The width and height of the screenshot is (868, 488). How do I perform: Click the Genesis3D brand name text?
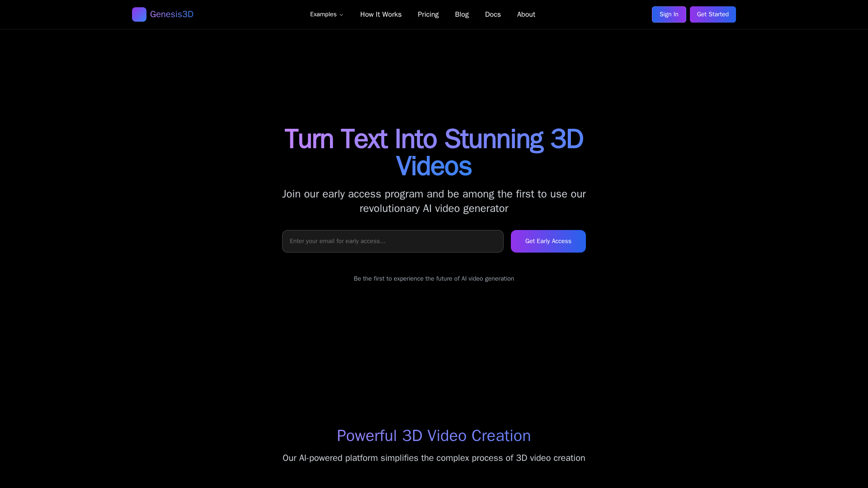(171, 14)
